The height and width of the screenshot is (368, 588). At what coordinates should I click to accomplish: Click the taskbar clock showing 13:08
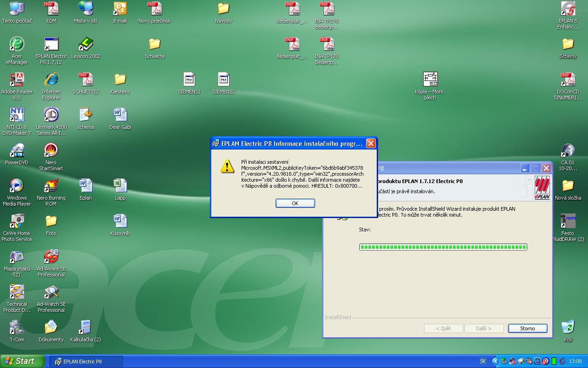pos(575,362)
